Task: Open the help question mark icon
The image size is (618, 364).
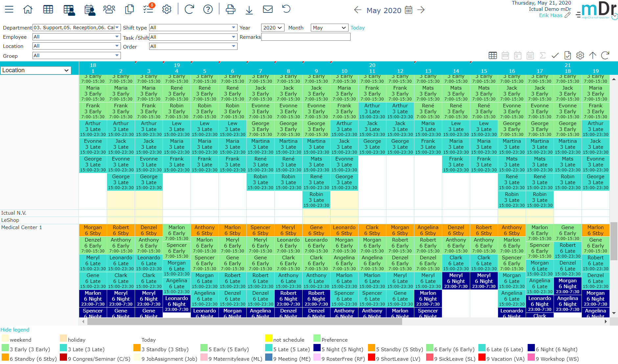Action: [x=208, y=9]
